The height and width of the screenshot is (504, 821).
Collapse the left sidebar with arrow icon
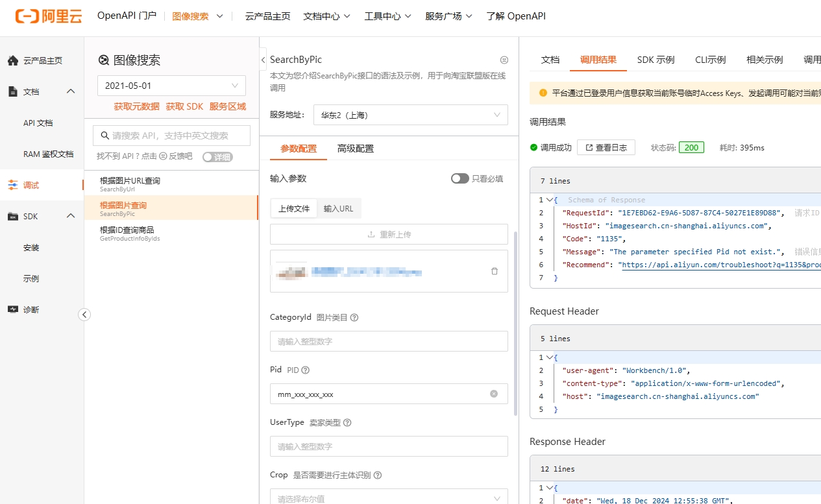pos(84,315)
